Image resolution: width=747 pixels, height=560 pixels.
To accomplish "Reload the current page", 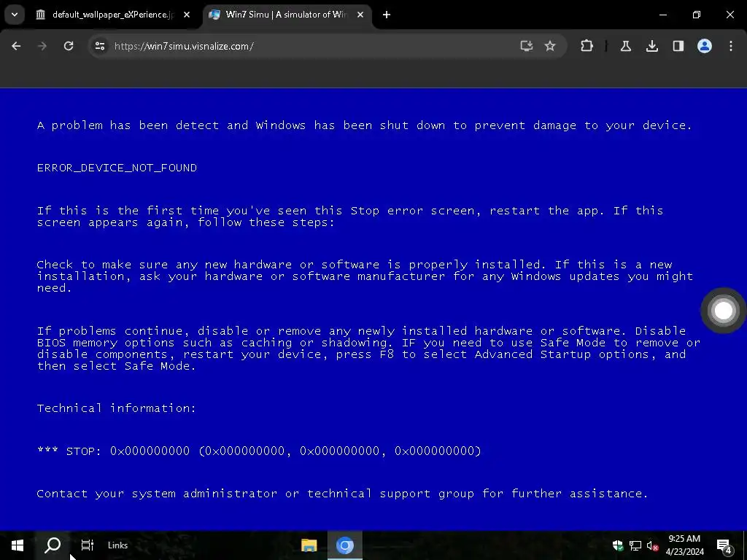I will [x=69, y=46].
